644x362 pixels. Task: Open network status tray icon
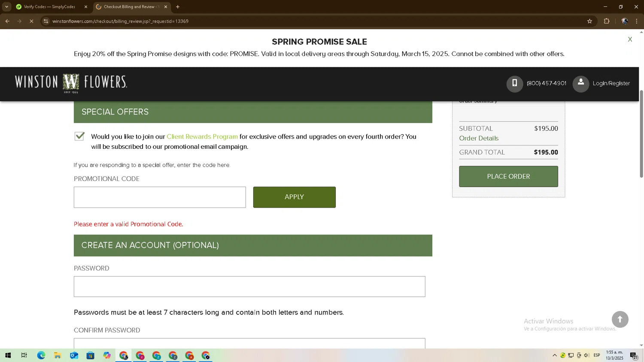click(x=571, y=355)
